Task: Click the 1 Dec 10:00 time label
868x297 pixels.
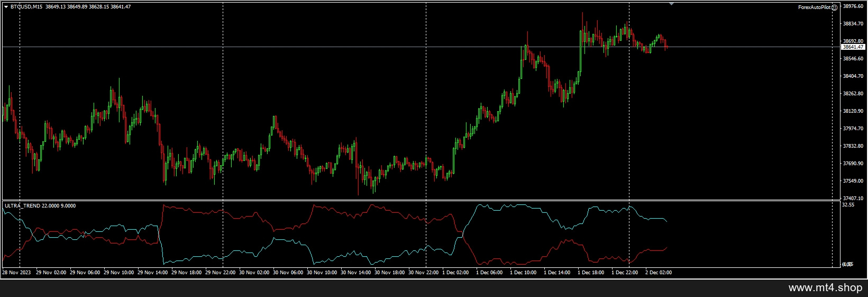Action: click(523, 273)
